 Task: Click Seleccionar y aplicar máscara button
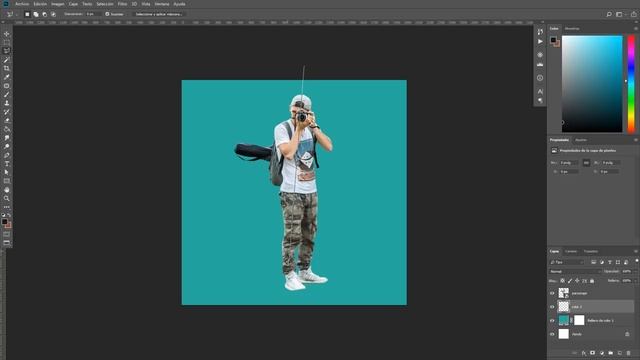(x=158, y=14)
